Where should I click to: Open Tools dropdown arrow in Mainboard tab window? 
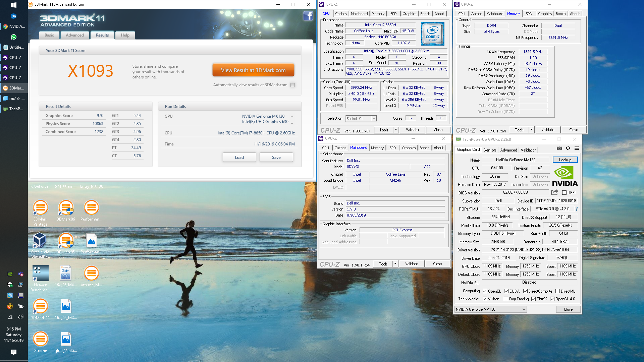coord(395,264)
